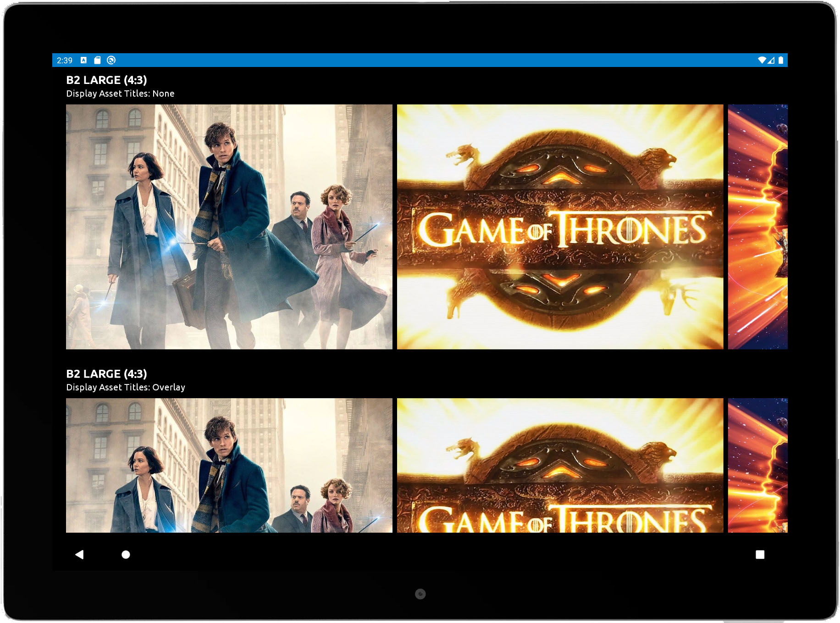Tap the 2:39 clock in status bar
The height and width of the screenshot is (623, 840).
tap(65, 61)
